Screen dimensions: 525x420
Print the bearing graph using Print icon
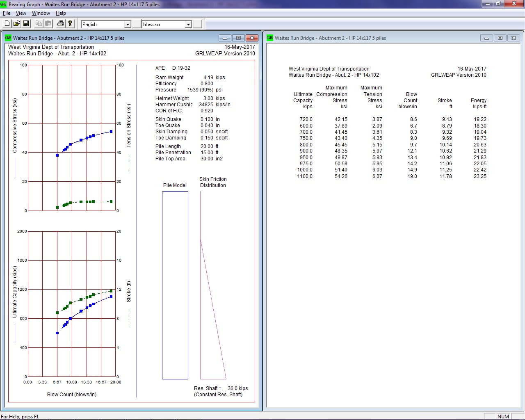pos(59,23)
